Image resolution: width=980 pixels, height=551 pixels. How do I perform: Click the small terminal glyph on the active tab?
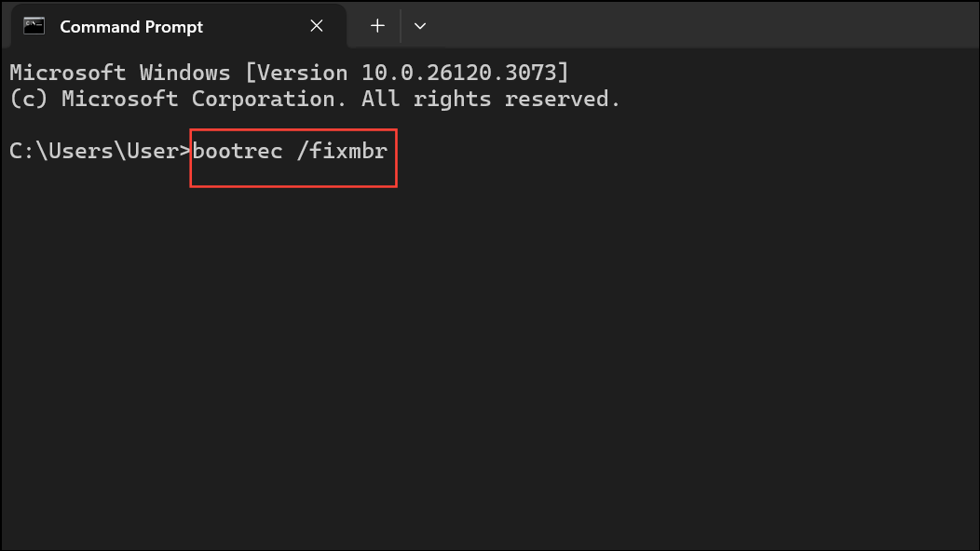point(33,26)
